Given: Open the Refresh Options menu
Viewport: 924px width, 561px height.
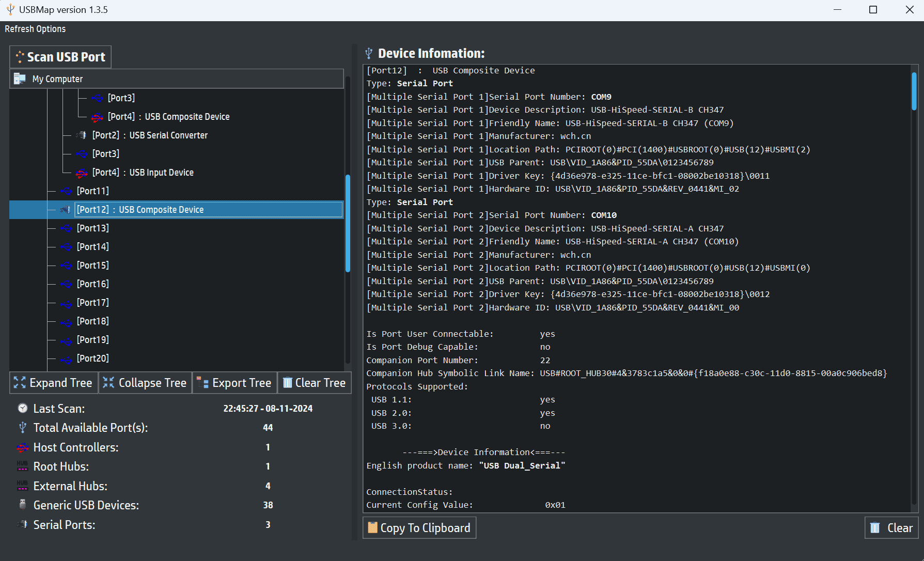Looking at the screenshot, I should pos(35,29).
